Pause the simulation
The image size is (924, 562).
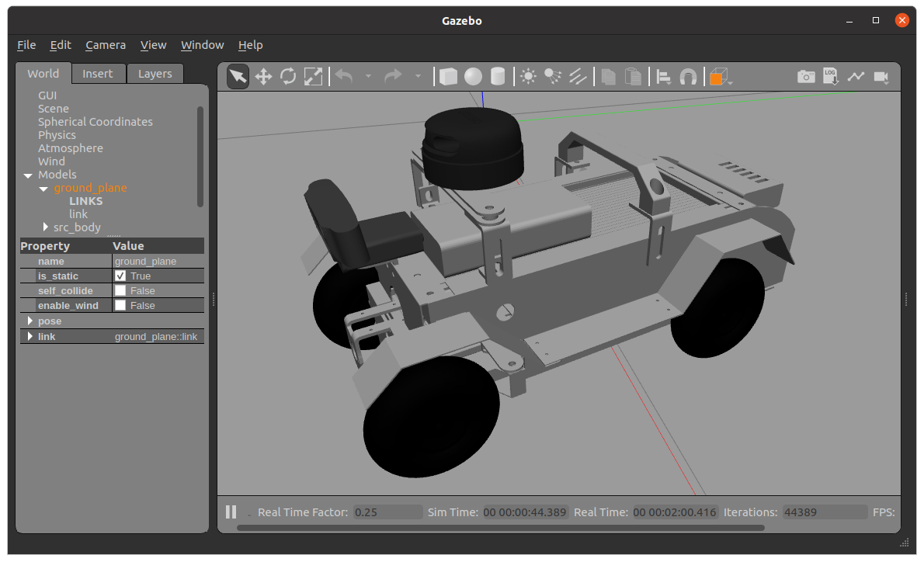pos(231,512)
